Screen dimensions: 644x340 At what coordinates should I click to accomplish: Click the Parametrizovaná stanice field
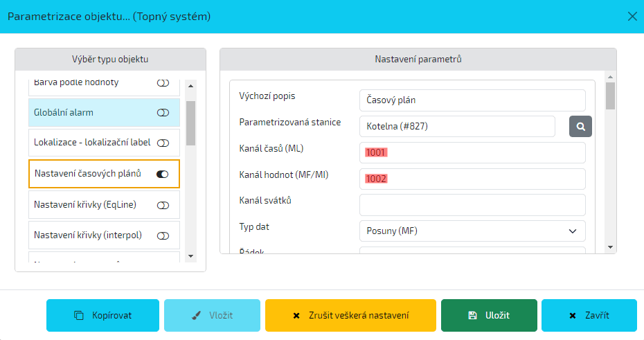[x=457, y=127]
